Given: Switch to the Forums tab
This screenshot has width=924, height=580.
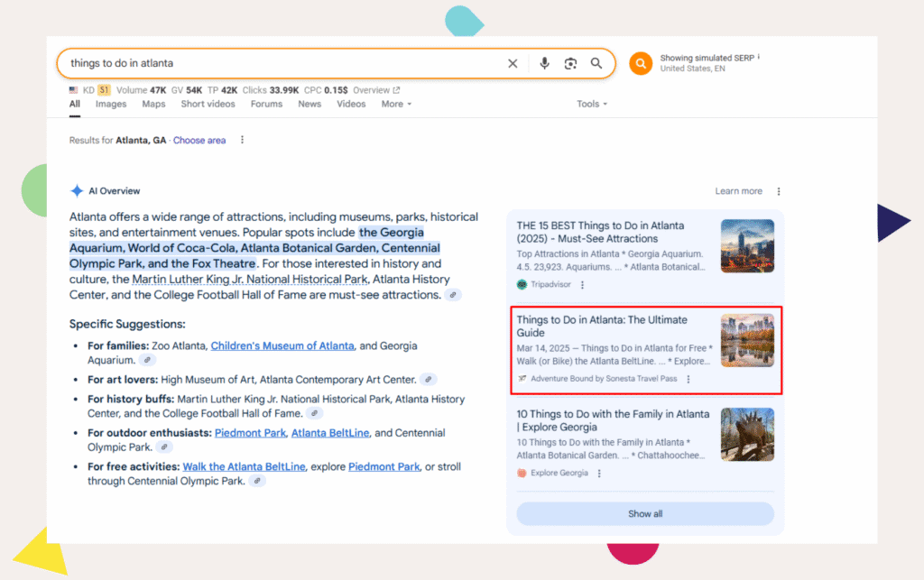Looking at the screenshot, I should [x=266, y=104].
